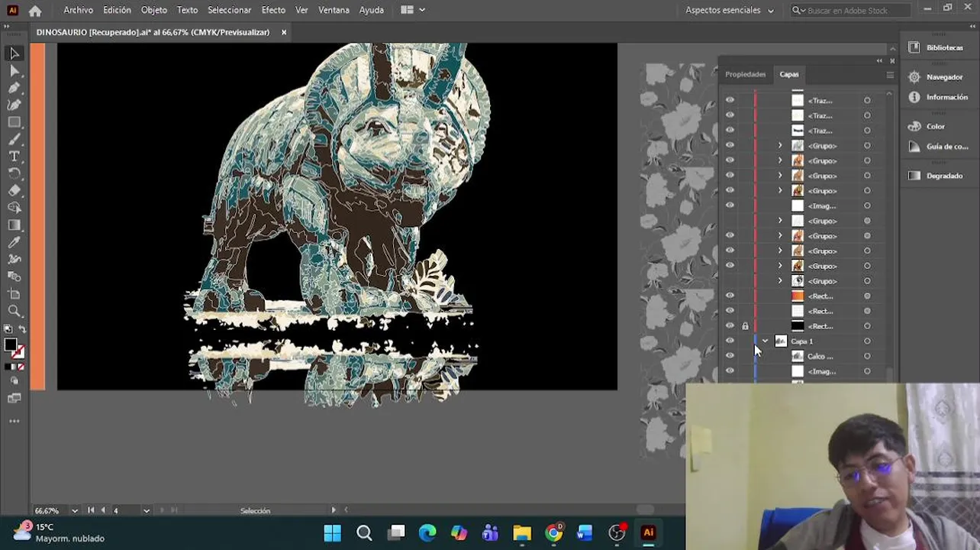Image resolution: width=980 pixels, height=550 pixels.
Task: Click target circle of black <Rect...> item
Action: click(x=867, y=326)
